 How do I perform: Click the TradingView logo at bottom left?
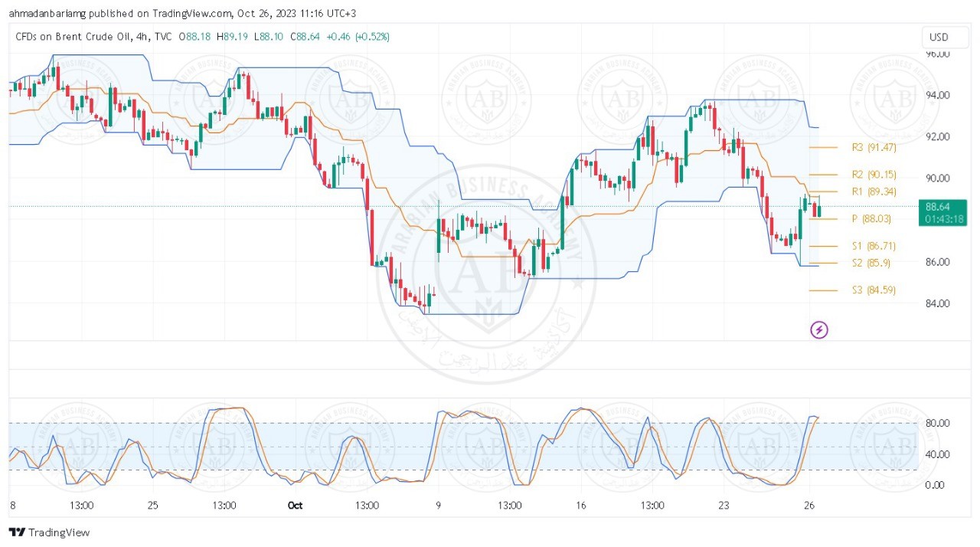(50, 532)
